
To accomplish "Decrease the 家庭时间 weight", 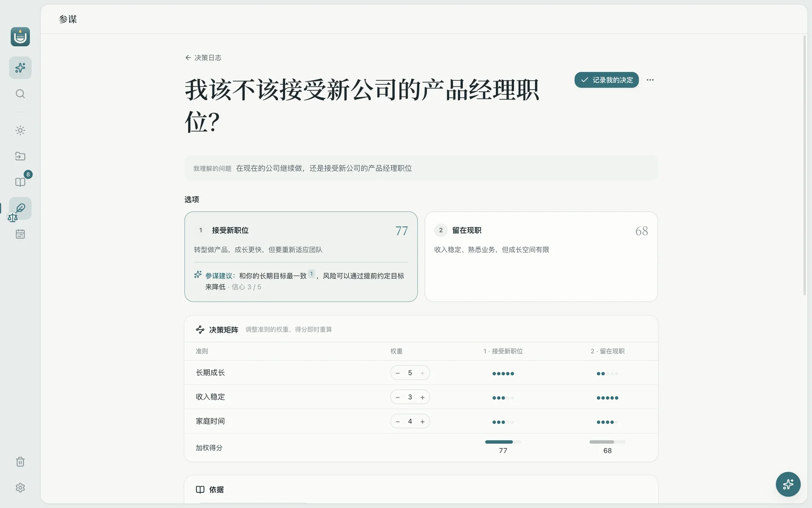I will (x=397, y=422).
